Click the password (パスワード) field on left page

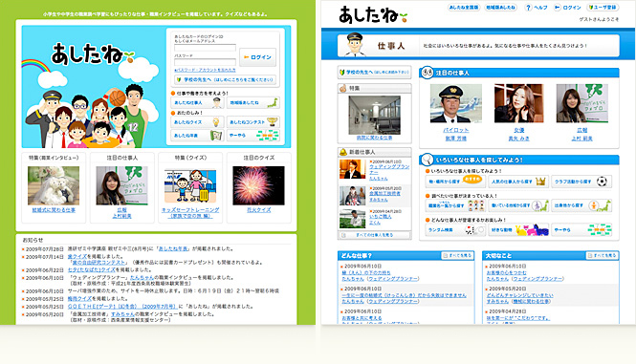pos(205,62)
